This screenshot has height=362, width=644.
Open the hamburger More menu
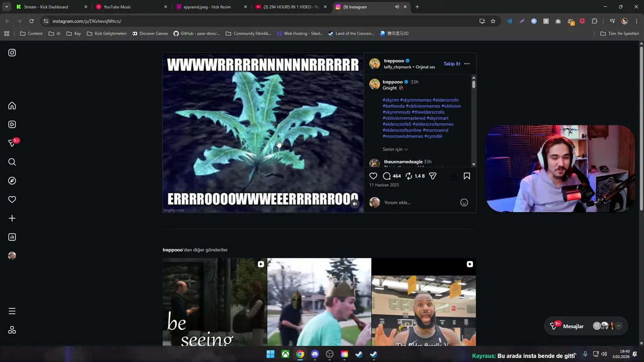tap(12, 311)
